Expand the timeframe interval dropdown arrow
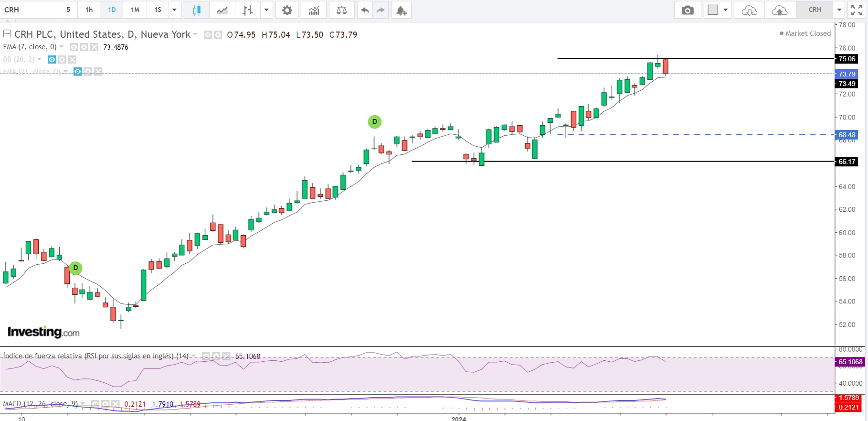Screen dimensions: 868x421 (x=174, y=10)
